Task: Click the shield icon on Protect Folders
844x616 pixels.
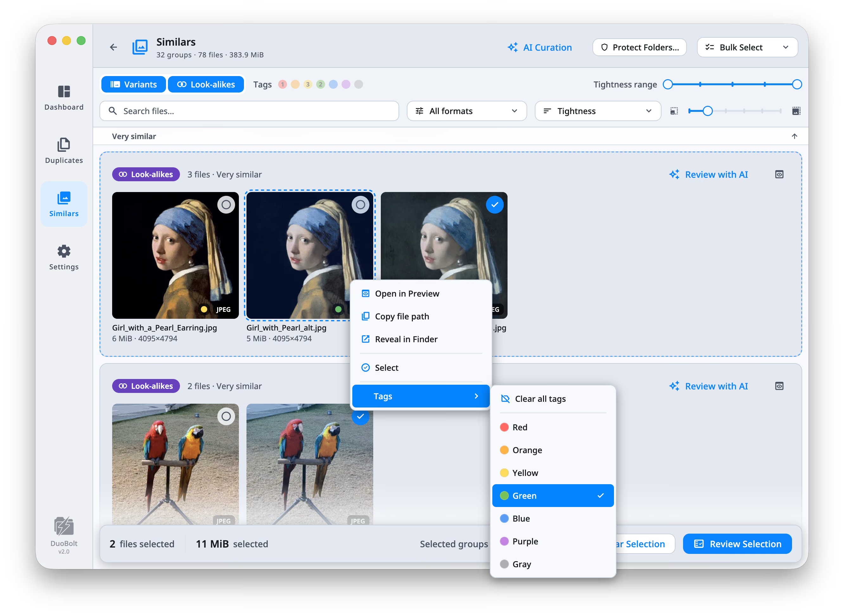Action: (605, 47)
